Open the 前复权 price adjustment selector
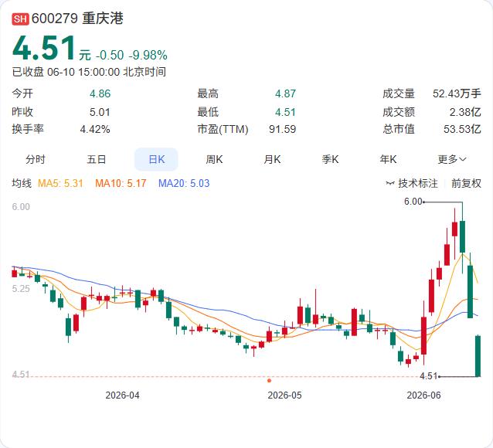The height and width of the screenshot is (448, 493). [466, 183]
